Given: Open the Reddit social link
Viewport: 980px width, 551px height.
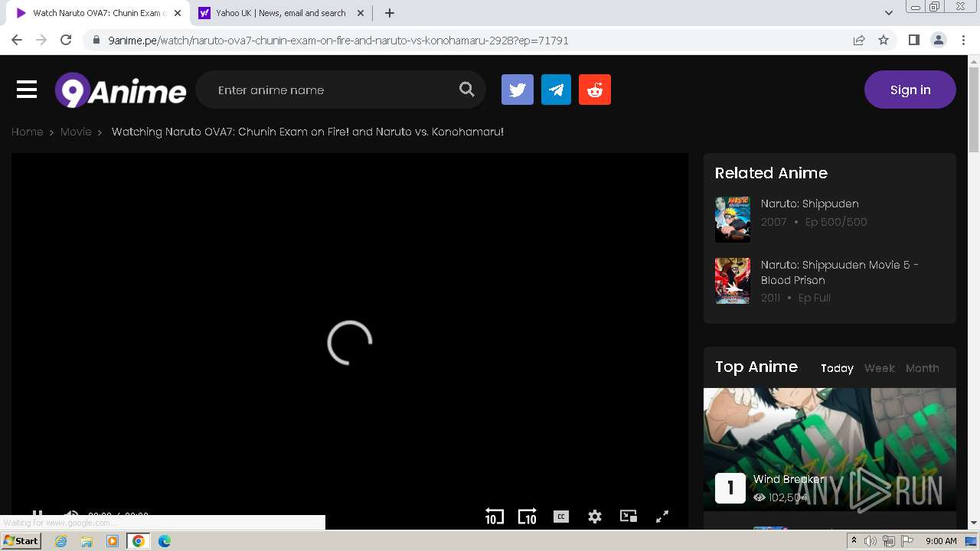Looking at the screenshot, I should [595, 90].
